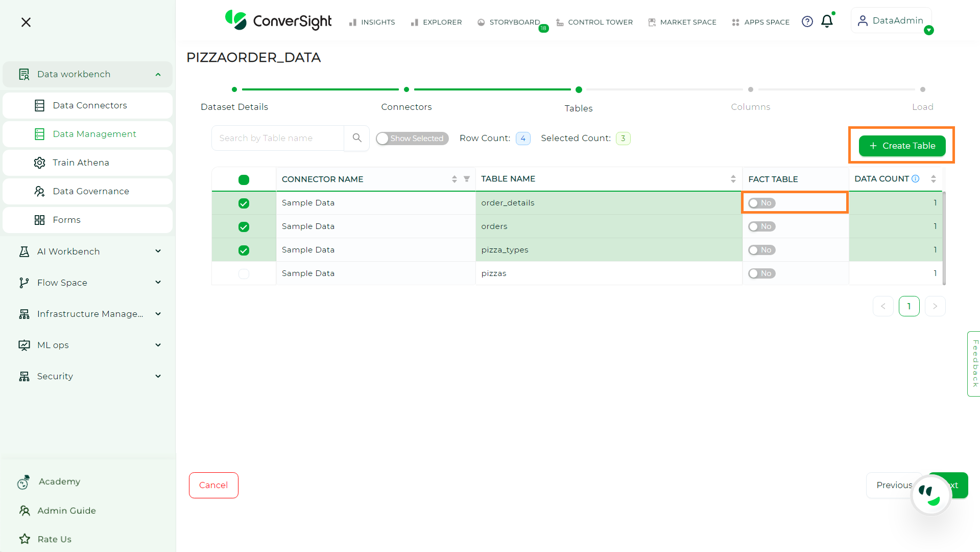The width and height of the screenshot is (980, 552).
Task: Click the Flow Space branch icon
Action: click(x=24, y=283)
